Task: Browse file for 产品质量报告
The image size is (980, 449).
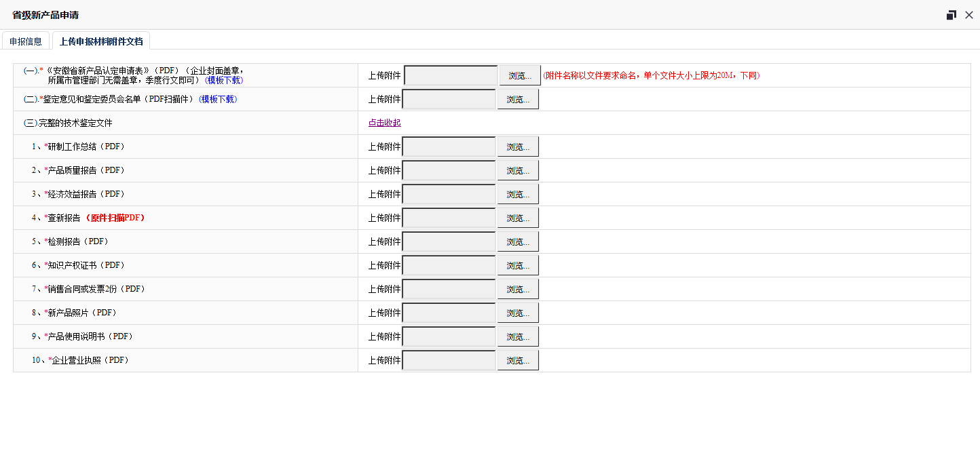Action: pos(518,170)
